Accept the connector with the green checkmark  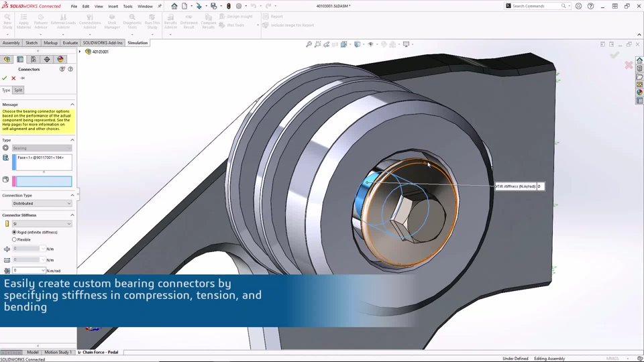[x=5, y=78]
